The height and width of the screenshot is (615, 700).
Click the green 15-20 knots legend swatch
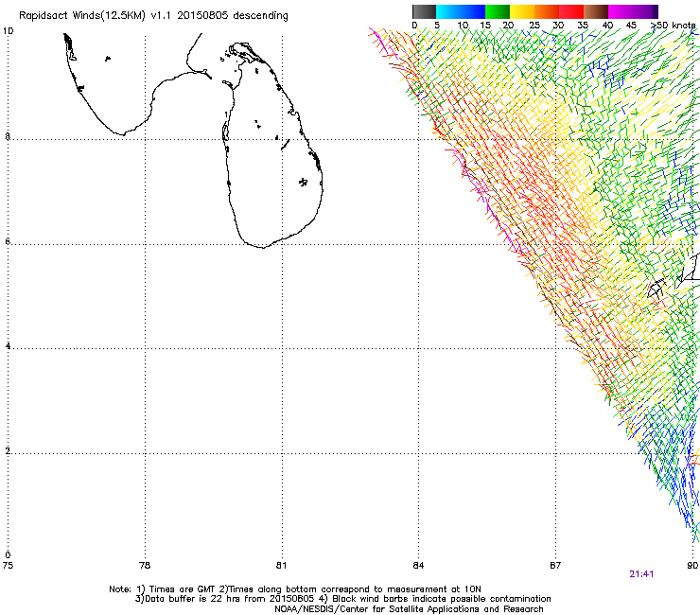[x=498, y=11]
